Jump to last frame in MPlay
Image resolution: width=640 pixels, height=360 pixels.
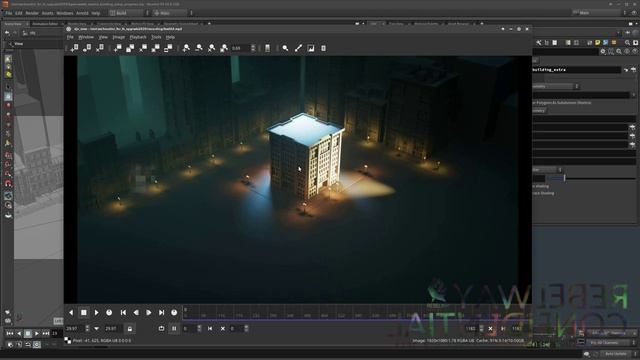(162, 313)
